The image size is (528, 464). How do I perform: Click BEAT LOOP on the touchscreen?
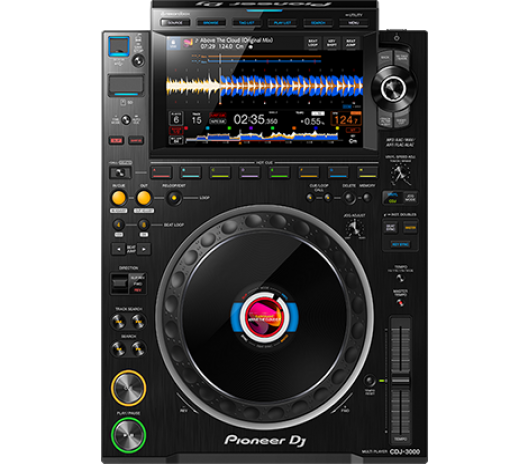tap(313, 43)
